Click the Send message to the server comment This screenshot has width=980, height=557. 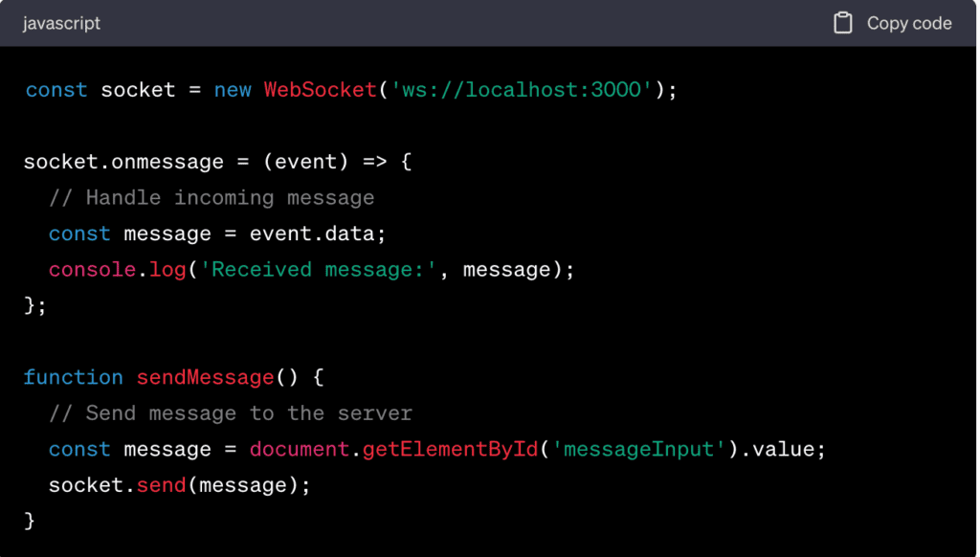click(231, 413)
